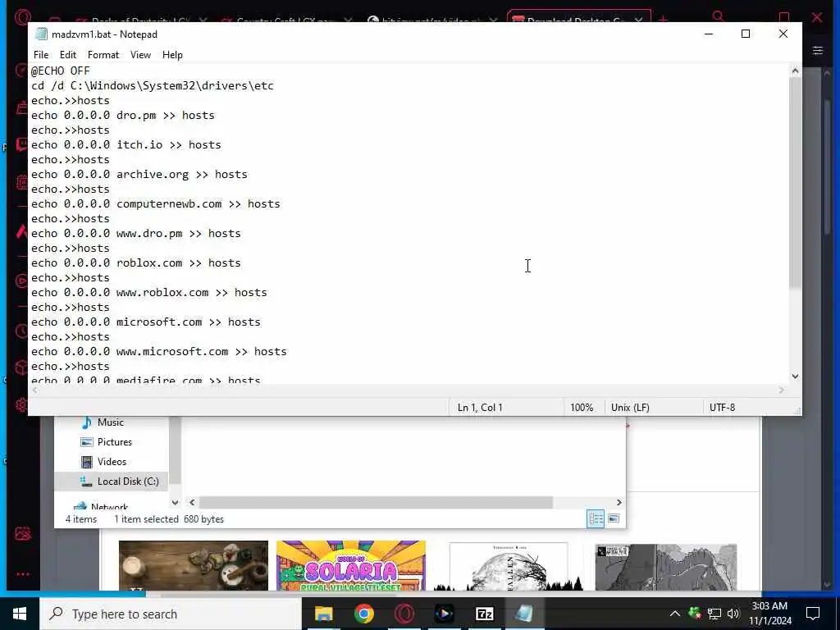The width and height of the screenshot is (840, 630).
Task: Click the Opera GX search tabs magnifier icon
Action: click(719, 16)
